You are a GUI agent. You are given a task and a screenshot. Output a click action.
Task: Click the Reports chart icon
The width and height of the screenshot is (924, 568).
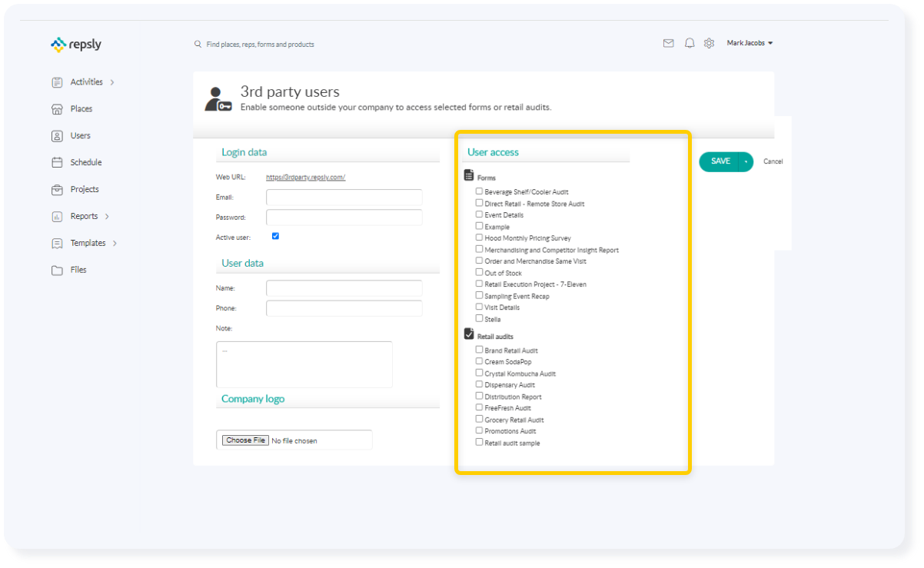[57, 217]
